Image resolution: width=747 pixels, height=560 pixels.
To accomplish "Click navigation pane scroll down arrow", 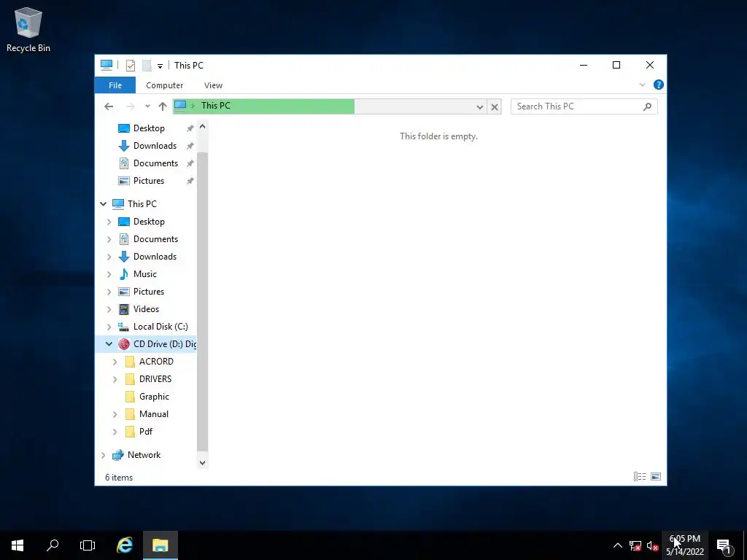I will pyautogui.click(x=203, y=463).
